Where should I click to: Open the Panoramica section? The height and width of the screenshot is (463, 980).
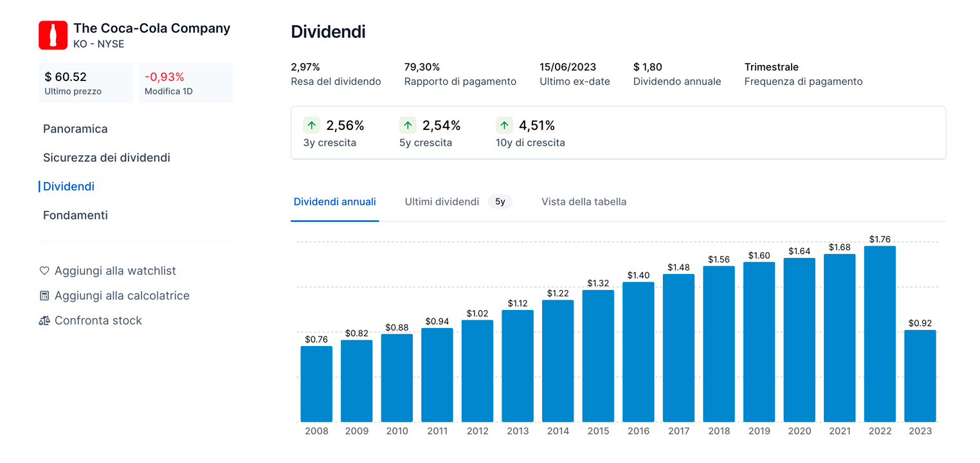coord(75,129)
